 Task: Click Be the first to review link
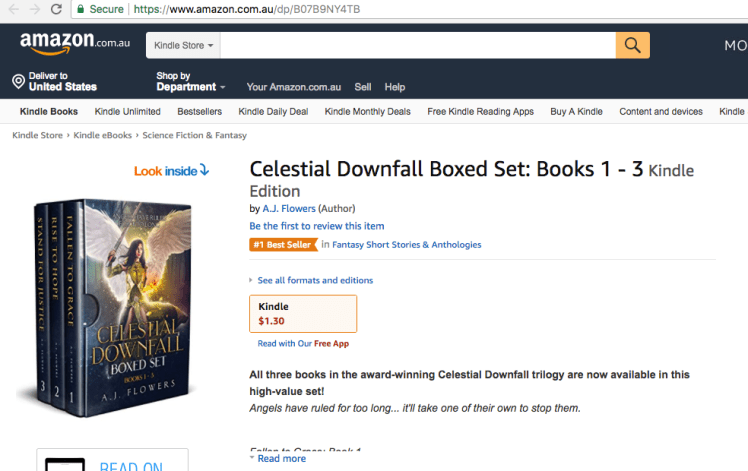click(x=316, y=226)
